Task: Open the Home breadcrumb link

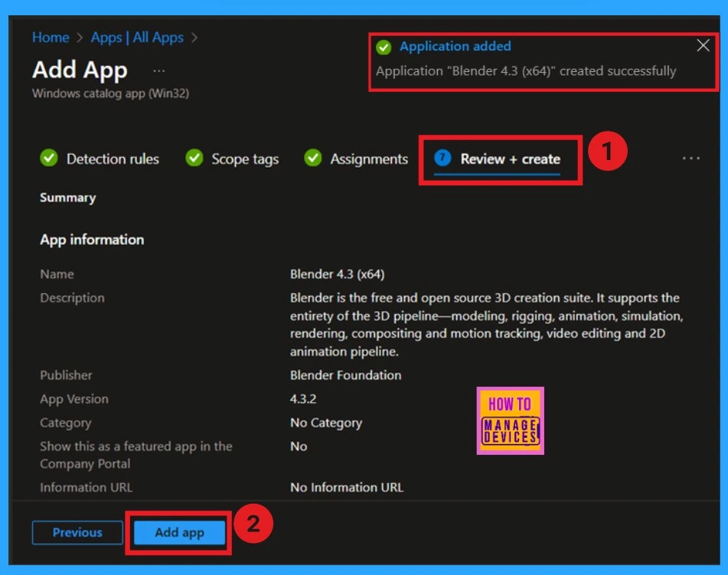Action: (x=51, y=38)
